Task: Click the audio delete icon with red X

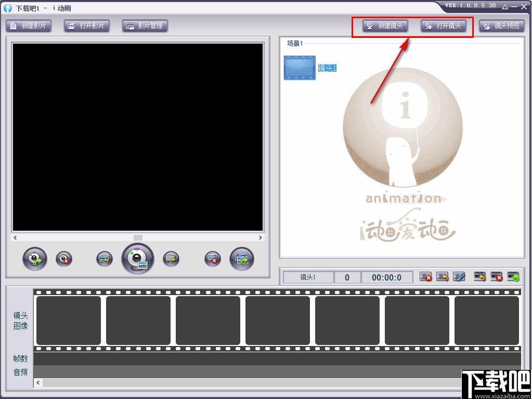Action: point(496,276)
